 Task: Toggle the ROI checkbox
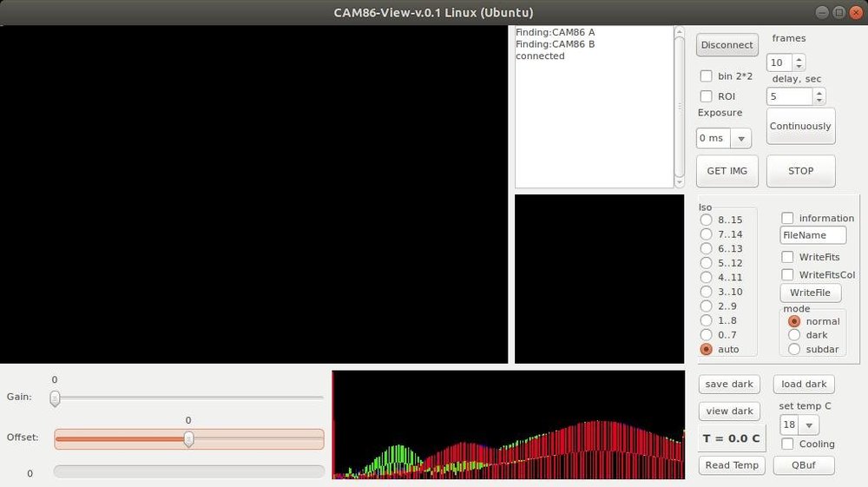(x=706, y=96)
